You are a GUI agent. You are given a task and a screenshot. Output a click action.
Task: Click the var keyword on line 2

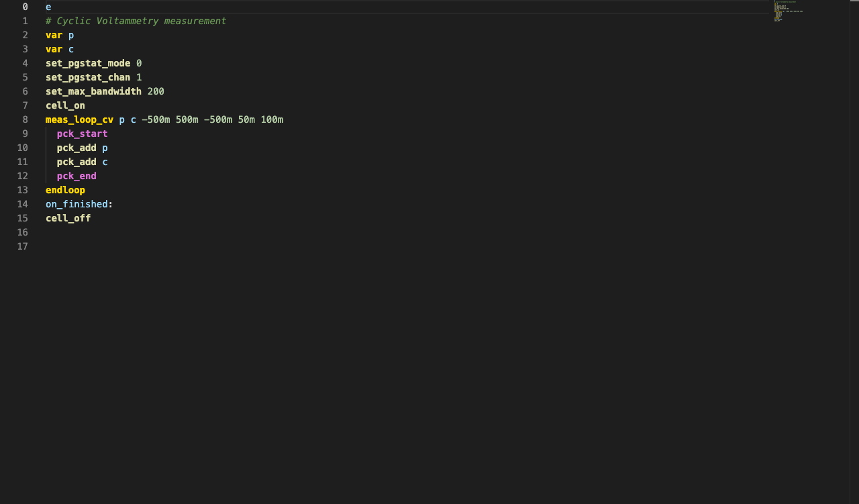click(53, 35)
